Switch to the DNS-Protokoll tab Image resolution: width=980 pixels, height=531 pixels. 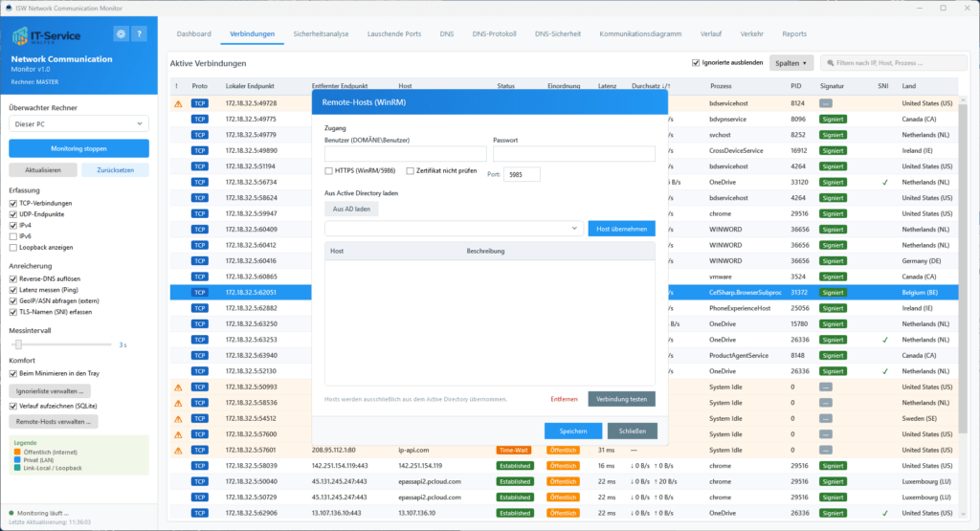click(x=494, y=34)
